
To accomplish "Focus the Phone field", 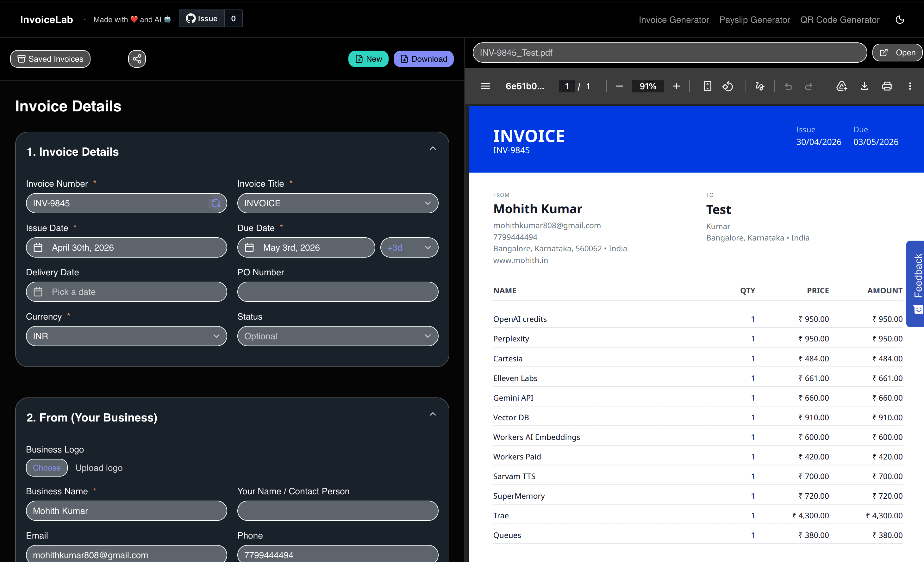I will click(338, 554).
